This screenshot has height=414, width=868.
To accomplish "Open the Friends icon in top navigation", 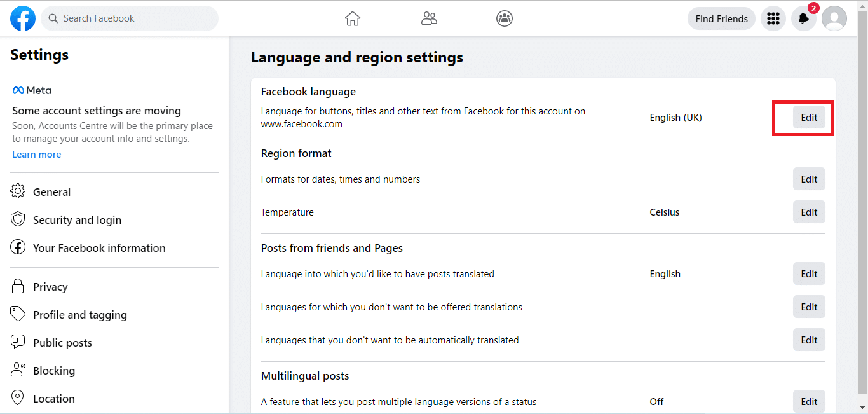I will coord(430,18).
